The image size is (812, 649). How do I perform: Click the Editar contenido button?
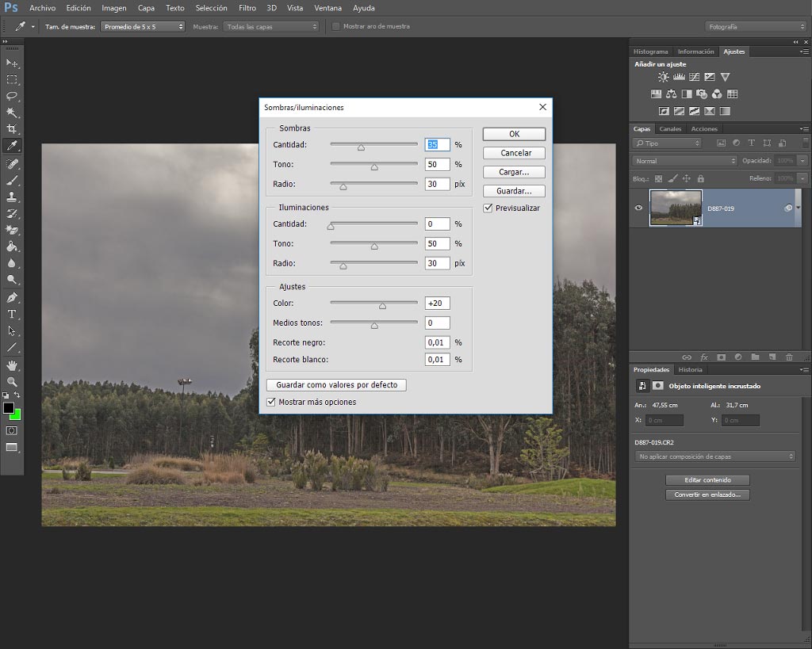tap(707, 480)
